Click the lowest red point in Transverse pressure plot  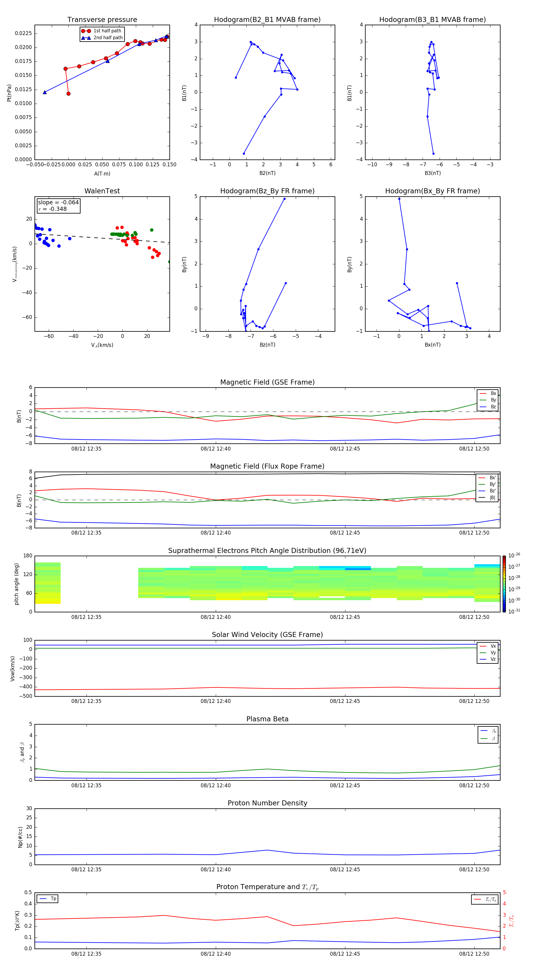point(69,94)
